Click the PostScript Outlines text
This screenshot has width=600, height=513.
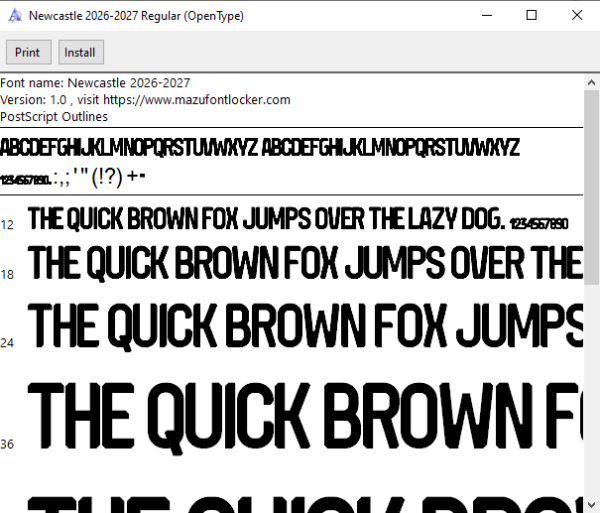[54, 117]
